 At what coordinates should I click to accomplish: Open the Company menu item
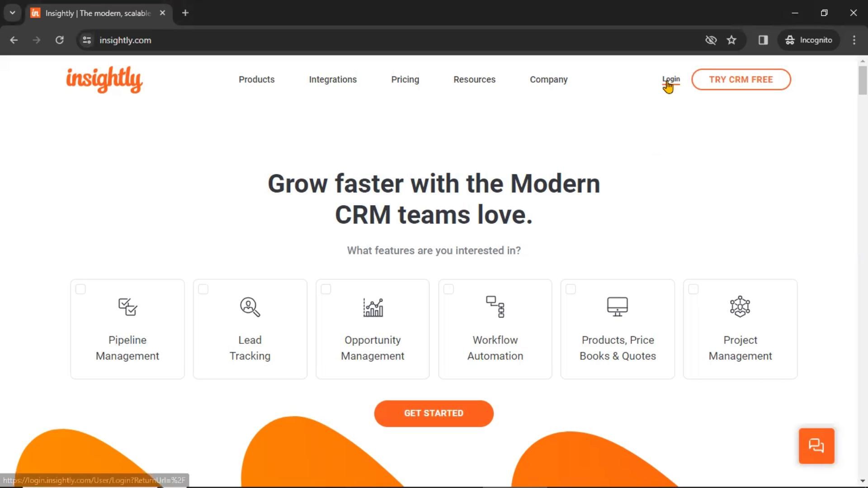click(x=548, y=79)
